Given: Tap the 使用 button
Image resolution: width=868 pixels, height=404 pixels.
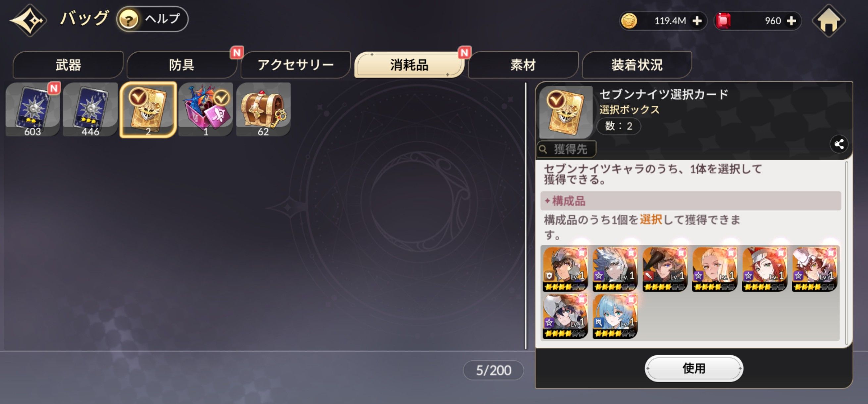Looking at the screenshot, I should (x=694, y=368).
